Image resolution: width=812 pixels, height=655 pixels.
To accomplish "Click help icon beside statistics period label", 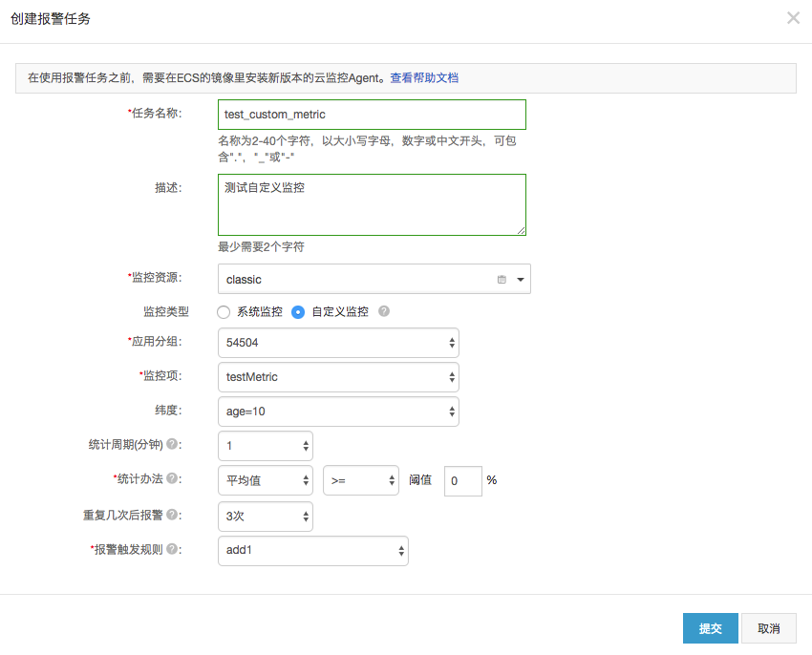I will point(172,444).
